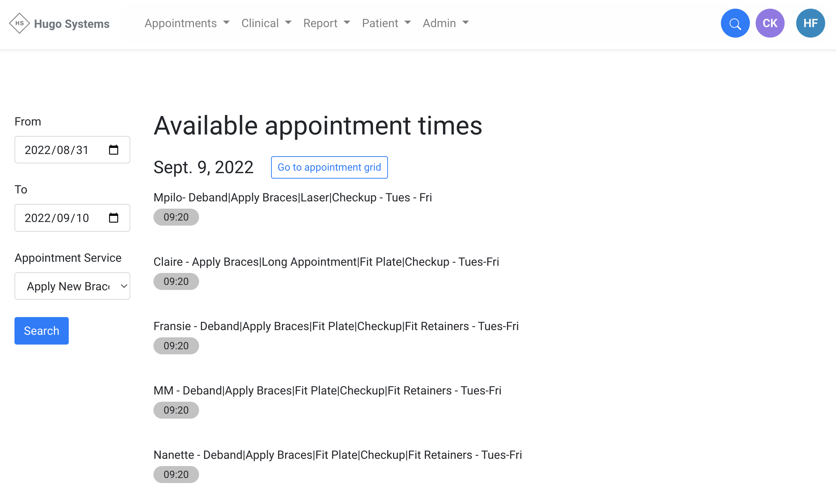The image size is (836, 504).
Task: Click the blue search magnifier icon
Action: [735, 24]
